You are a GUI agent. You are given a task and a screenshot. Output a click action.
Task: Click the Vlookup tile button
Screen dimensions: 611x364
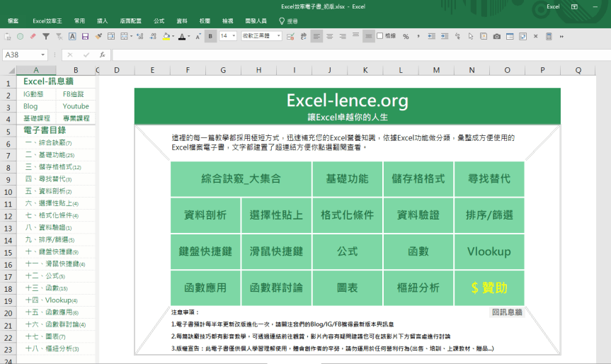489,252
